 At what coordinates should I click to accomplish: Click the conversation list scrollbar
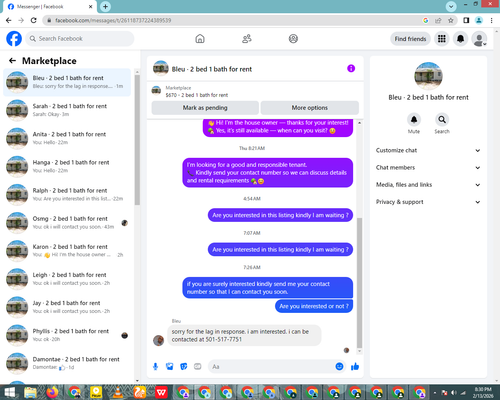(x=137, y=140)
